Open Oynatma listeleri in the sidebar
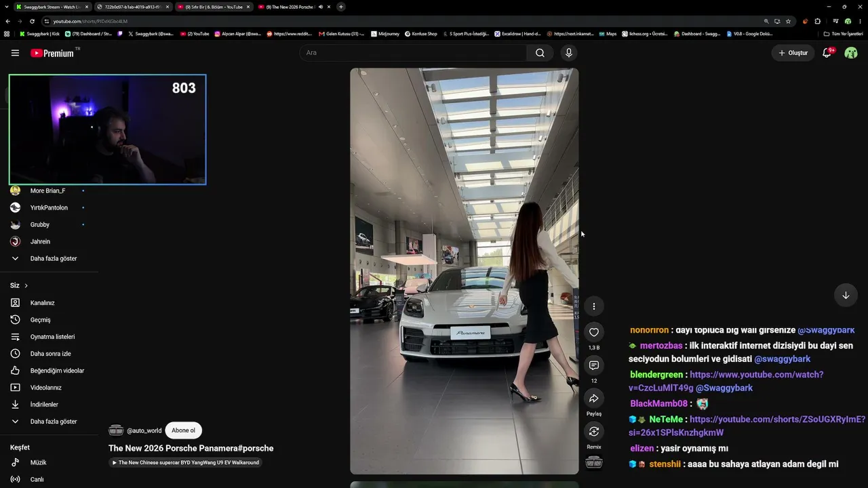 tap(52, 337)
